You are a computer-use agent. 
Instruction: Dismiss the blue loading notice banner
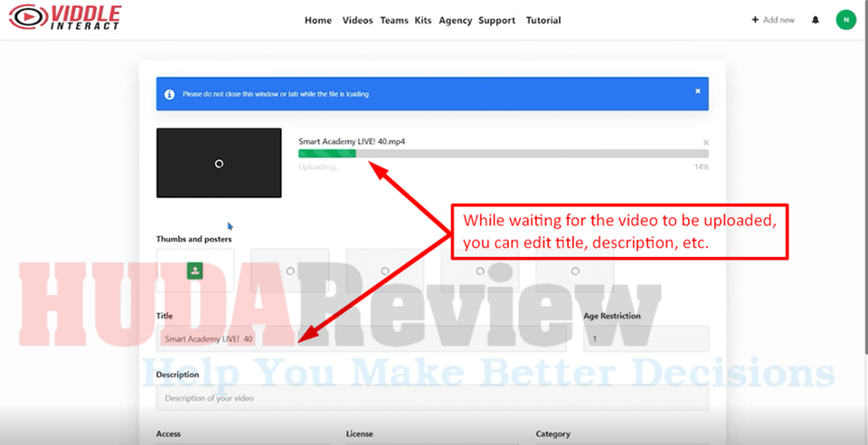pos(697,90)
